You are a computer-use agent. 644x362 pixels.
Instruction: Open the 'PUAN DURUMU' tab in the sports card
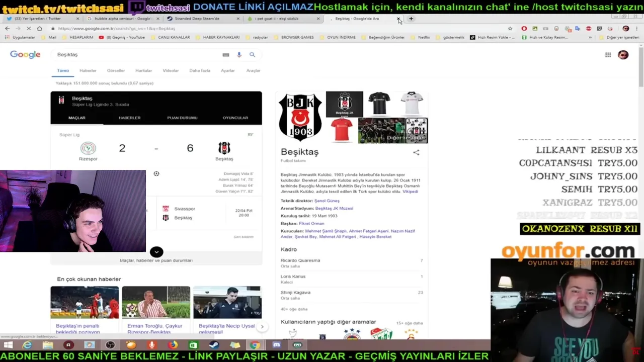click(182, 118)
